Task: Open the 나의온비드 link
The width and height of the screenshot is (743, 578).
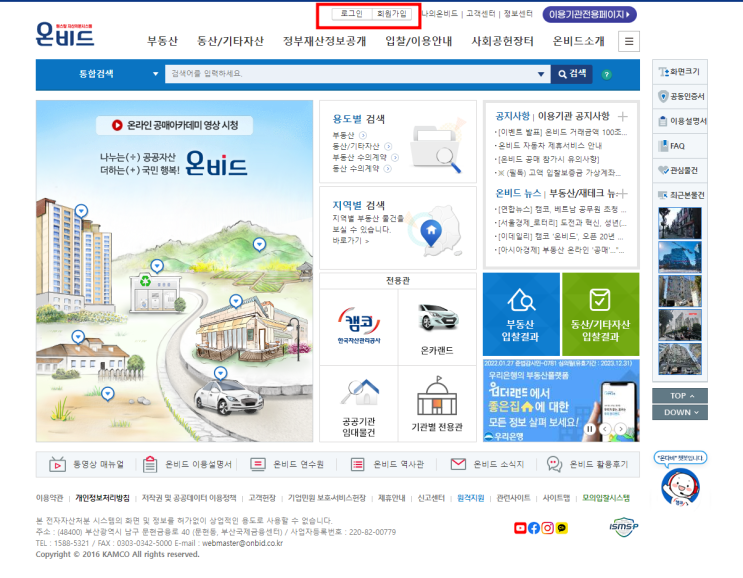Action: (440, 14)
